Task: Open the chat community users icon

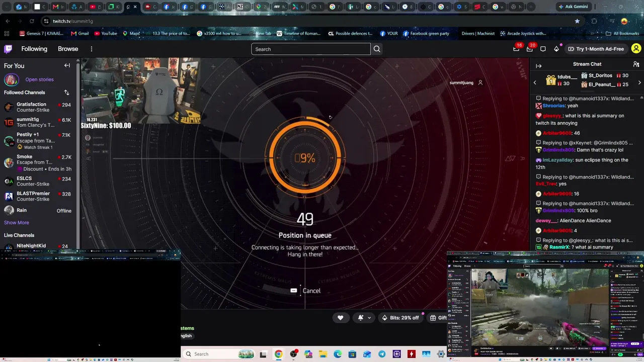Action: [x=636, y=64]
